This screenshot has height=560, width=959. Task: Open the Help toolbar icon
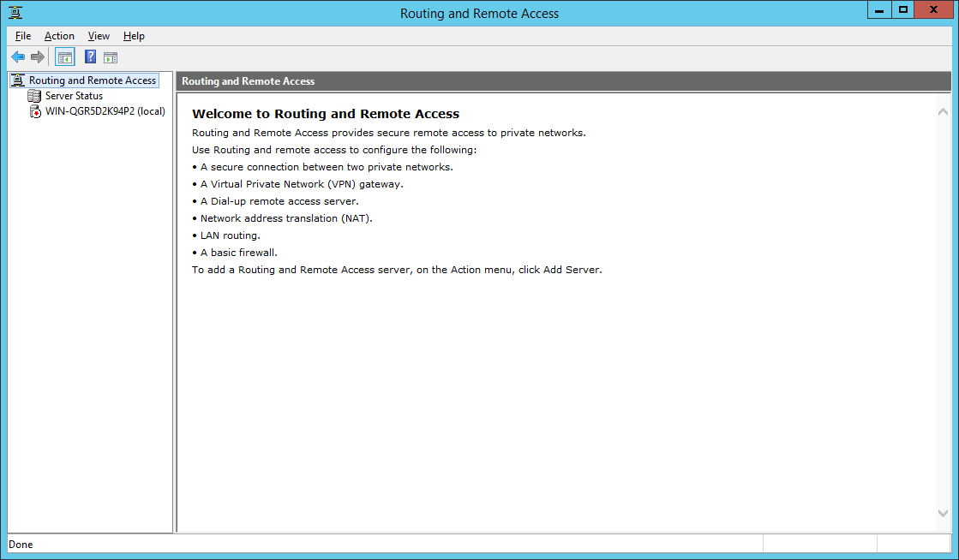[90, 57]
